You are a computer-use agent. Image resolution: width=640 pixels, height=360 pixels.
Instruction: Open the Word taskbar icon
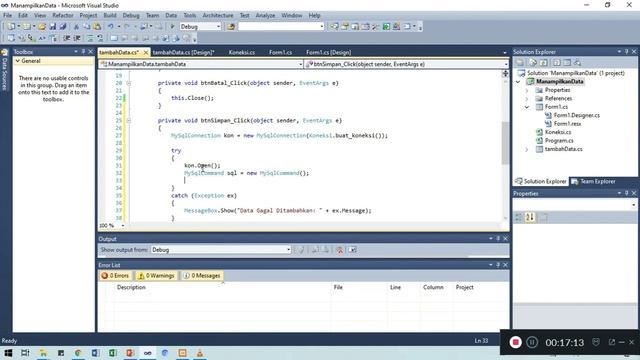[x=96, y=353]
